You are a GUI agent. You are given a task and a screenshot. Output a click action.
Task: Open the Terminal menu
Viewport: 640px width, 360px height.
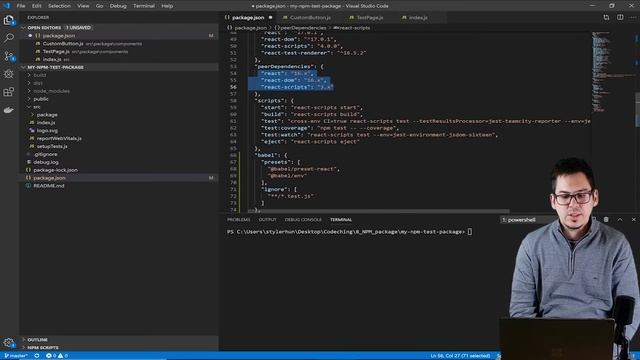pos(144,6)
